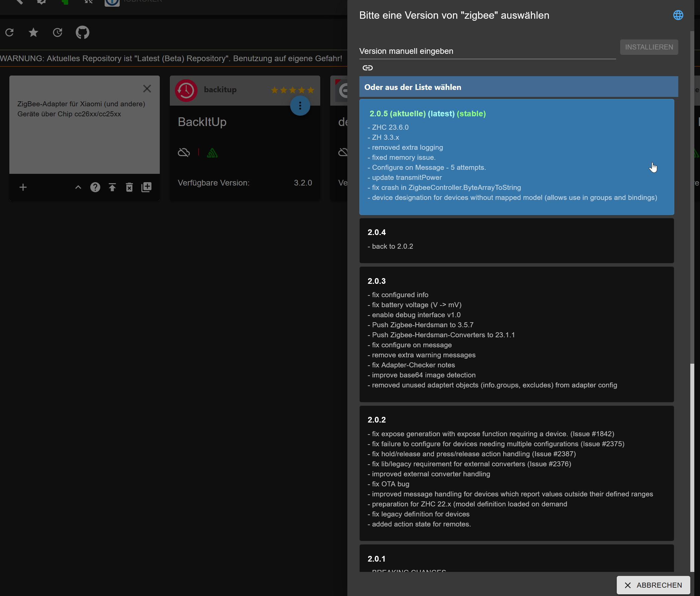Click the link icon below version field
700x596 pixels.
click(x=368, y=68)
